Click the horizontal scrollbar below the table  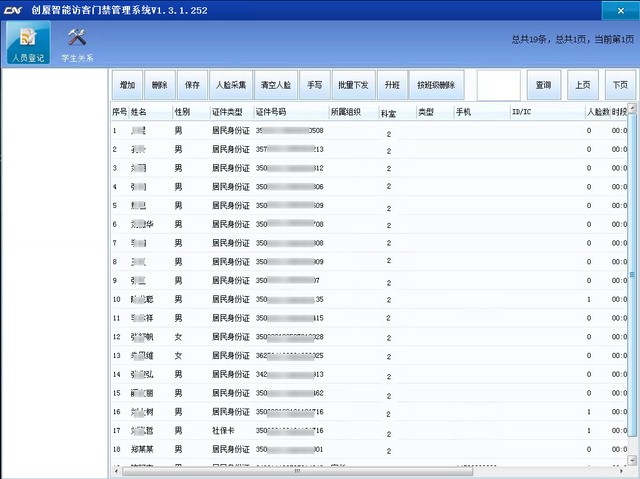tap(370, 472)
